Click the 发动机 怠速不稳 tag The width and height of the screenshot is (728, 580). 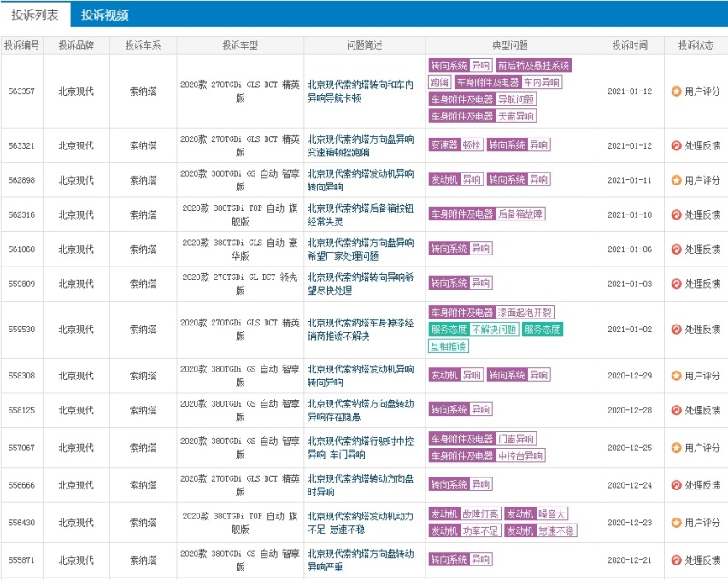541,530
